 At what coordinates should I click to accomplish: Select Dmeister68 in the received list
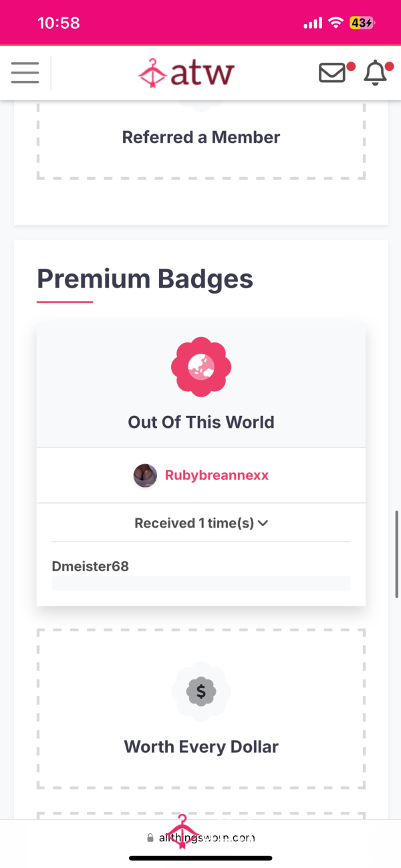click(x=90, y=566)
